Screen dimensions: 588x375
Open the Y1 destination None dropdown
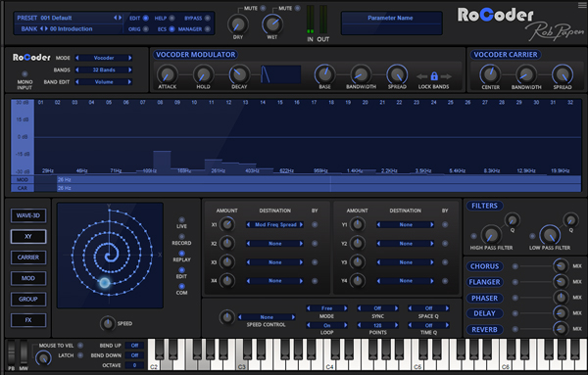click(406, 225)
